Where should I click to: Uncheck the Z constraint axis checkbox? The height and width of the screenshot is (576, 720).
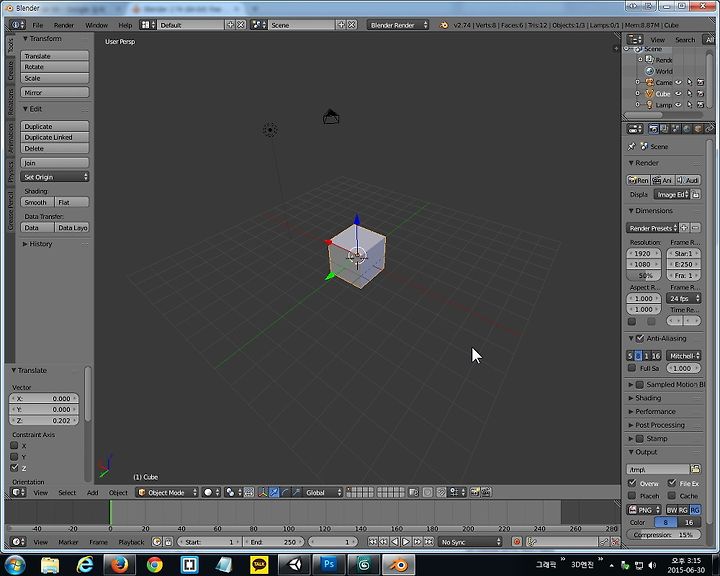tap(14, 468)
